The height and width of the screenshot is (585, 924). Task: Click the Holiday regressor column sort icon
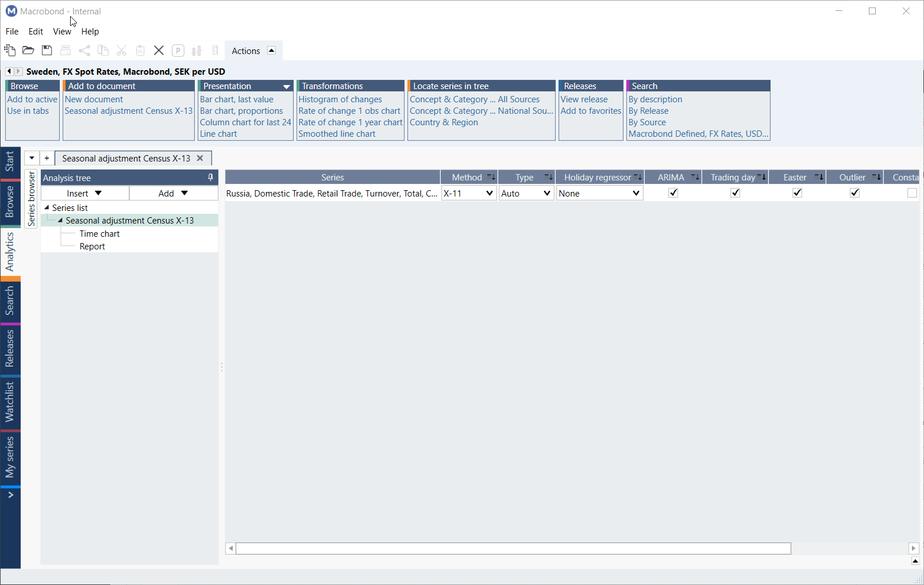637,177
